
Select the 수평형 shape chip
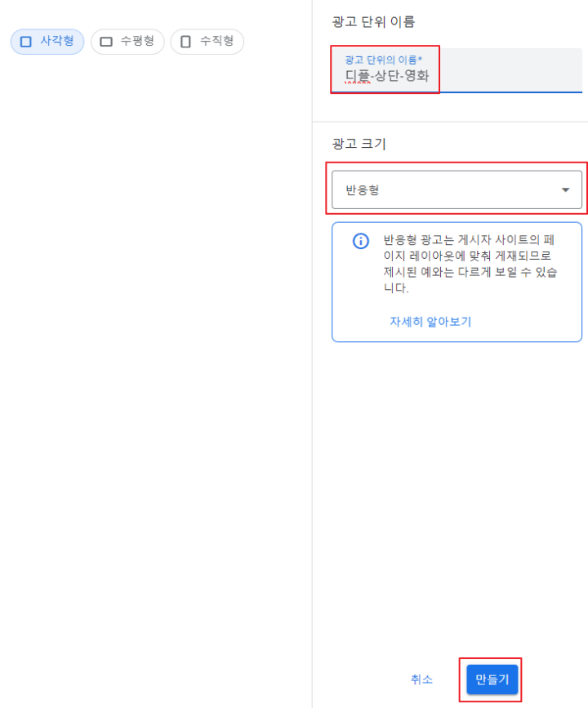click(x=127, y=42)
